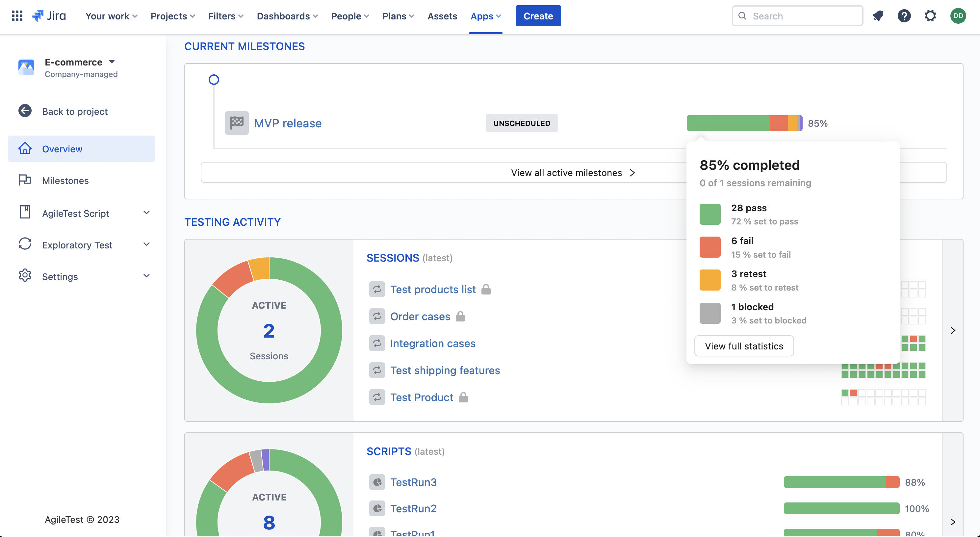980x537 pixels.
Task: Click the AgileTest Script book icon
Action: [25, 213]
